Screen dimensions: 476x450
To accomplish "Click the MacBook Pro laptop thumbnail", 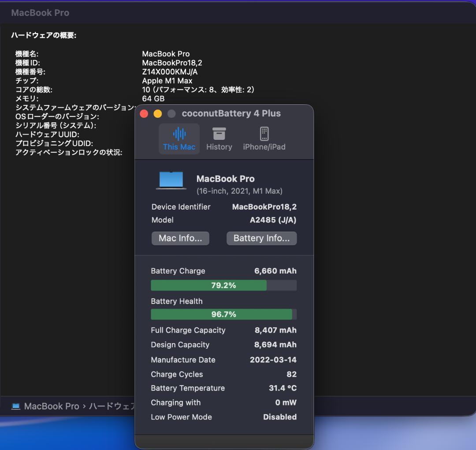I will [x=171, y=179].
